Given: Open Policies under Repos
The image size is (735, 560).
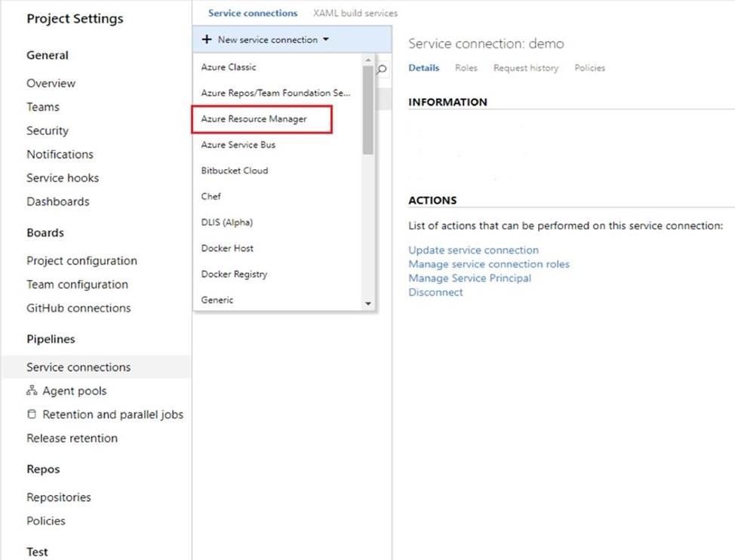Looking at the screenshot, I should (x=46, y=521).
